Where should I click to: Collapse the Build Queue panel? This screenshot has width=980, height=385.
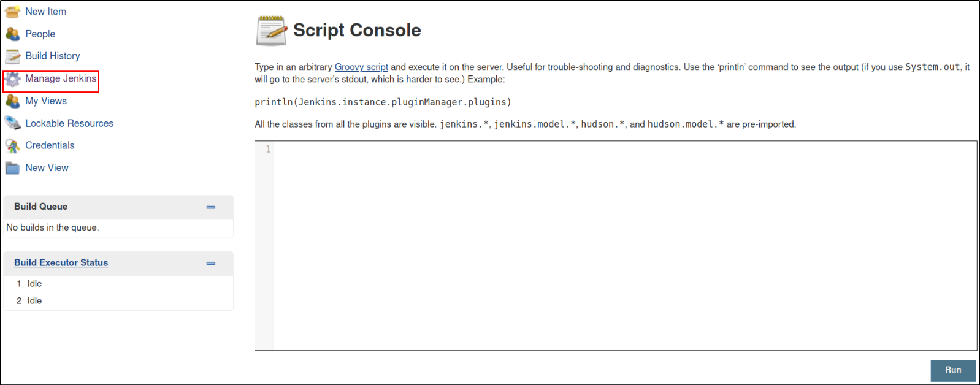(211, 207)
